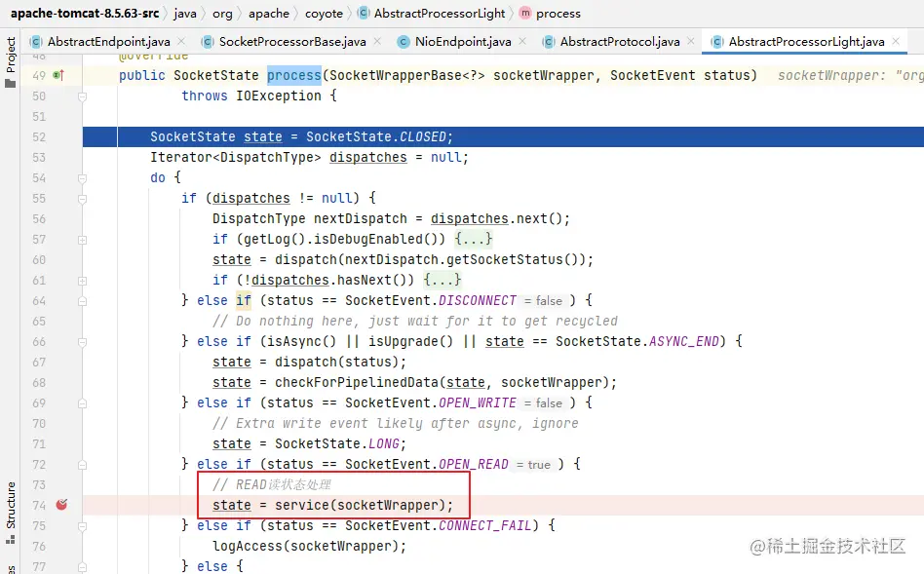Collapse the else-if block at line 75

coord(83,526)
